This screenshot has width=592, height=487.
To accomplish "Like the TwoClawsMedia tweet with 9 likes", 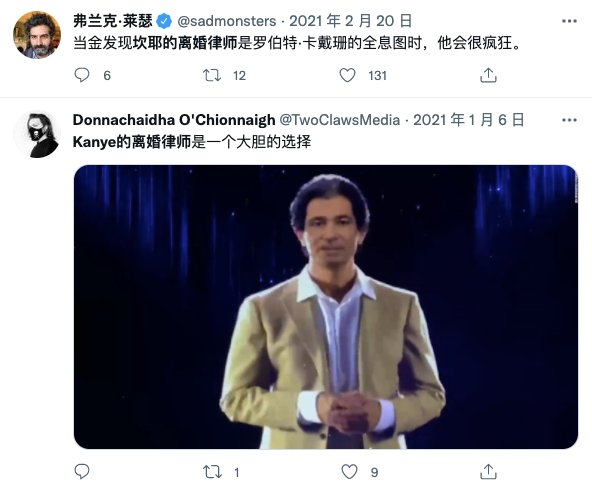I will 349,472.
